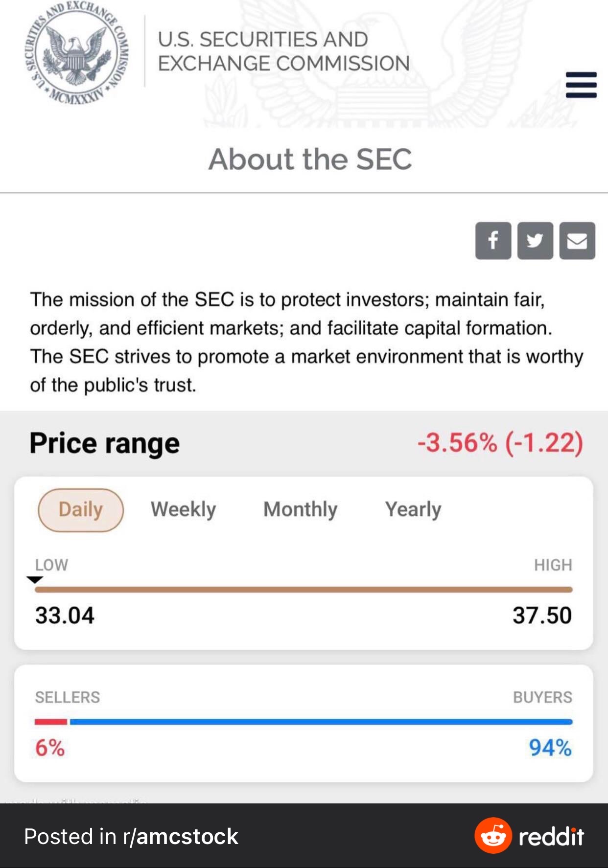Switch to Weekly price range

pyautogui.click(x=183, y=510)
